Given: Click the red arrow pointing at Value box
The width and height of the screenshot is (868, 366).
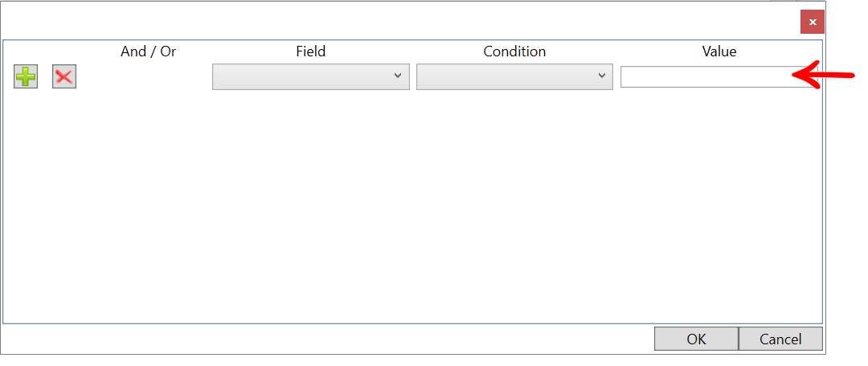Looking at the screenshot, I should [823, 74].
